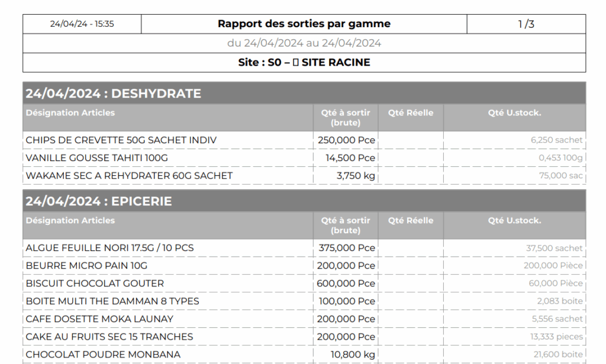
Task: Click the report title 'Rapport des sorties par gamme'
Action: [304, 24]
